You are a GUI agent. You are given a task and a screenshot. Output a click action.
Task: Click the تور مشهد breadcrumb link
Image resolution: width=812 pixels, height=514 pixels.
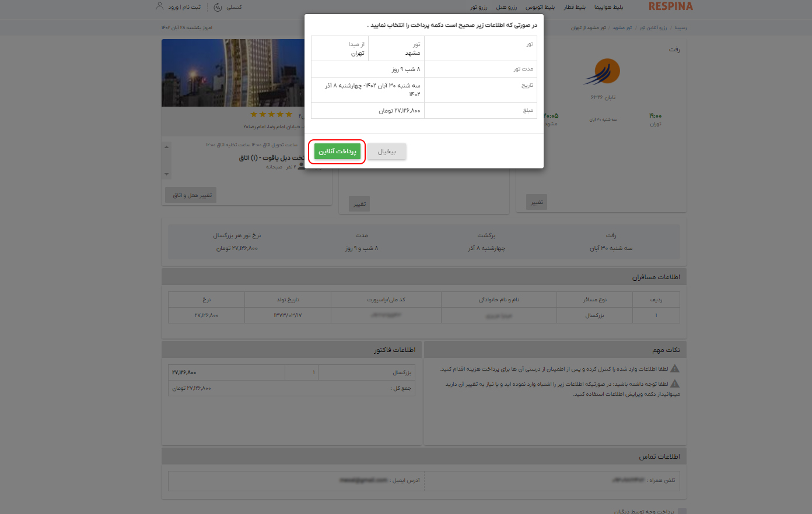[x=623, y=27]
